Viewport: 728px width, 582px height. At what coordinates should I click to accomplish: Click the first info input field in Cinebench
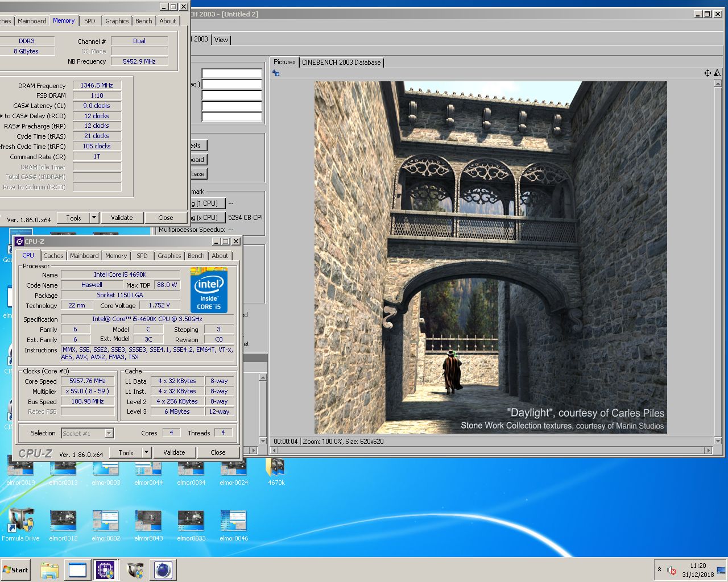pos(231,73)
